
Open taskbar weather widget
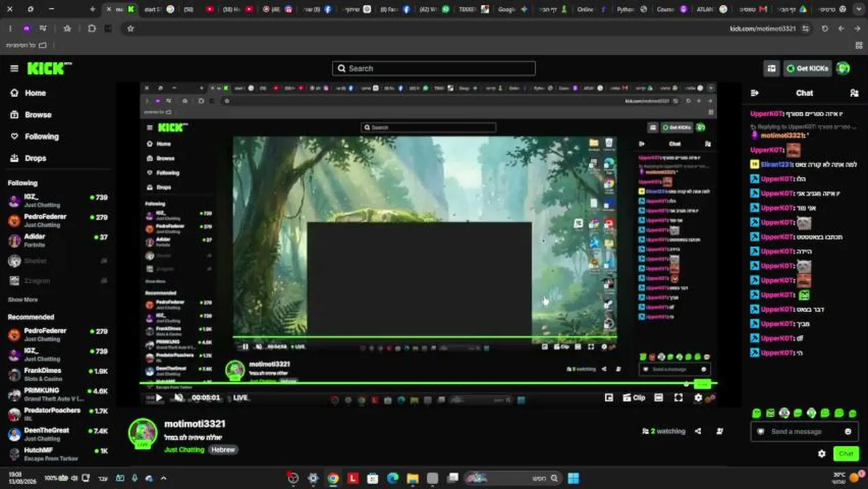coord(846,478)
